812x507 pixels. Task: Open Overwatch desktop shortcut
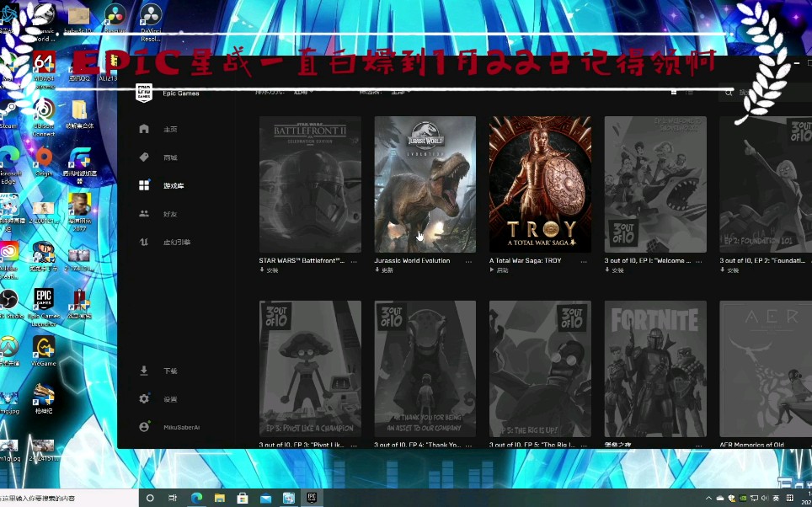tap(8, 352)
